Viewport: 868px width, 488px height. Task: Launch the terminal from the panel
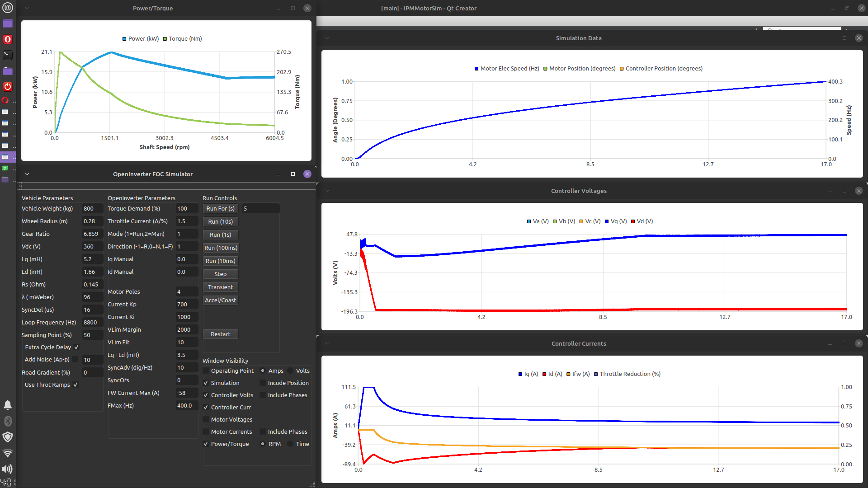point(8,55)
